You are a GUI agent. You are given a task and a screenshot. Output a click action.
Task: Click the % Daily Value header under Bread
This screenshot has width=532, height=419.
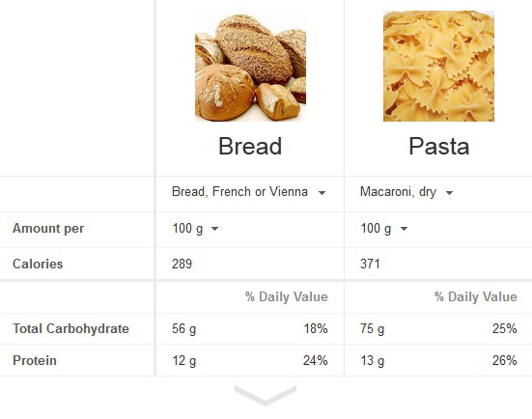[x=286, y=297]
